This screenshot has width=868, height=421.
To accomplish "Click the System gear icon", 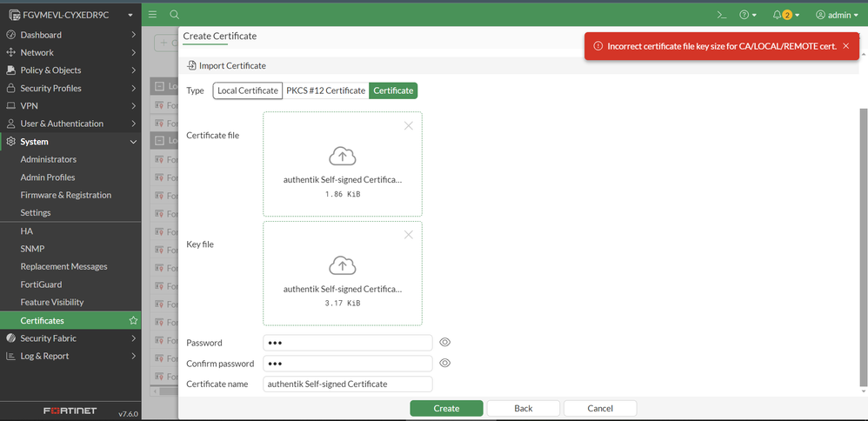I will (x=10, y=142).
